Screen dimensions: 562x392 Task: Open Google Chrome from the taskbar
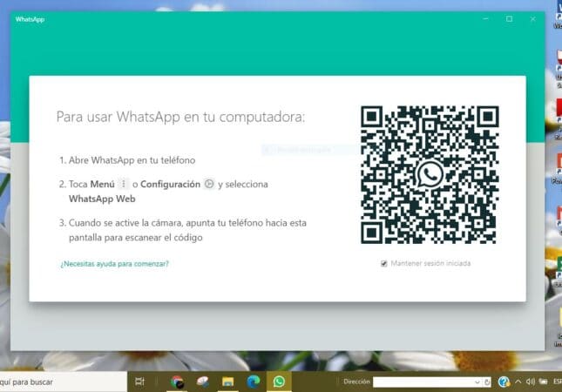point(178,382)
